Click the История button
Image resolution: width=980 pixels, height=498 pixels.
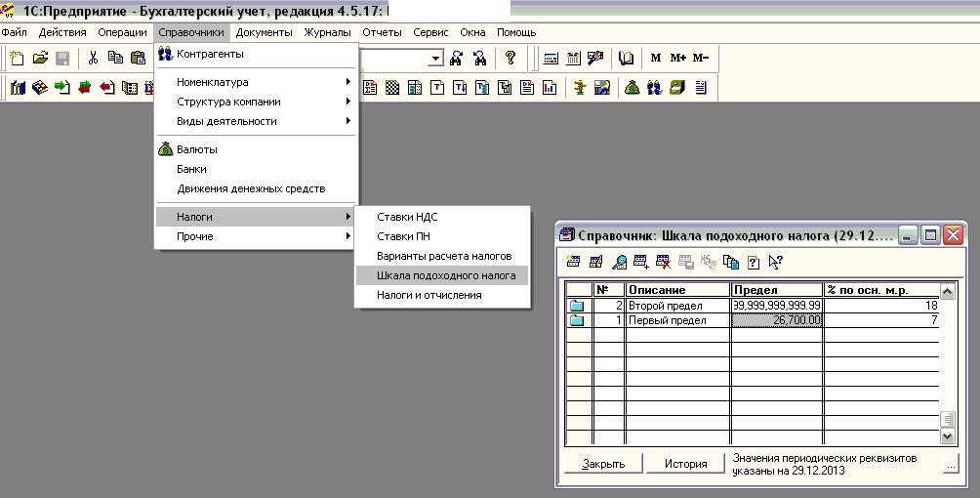[685, 464]
